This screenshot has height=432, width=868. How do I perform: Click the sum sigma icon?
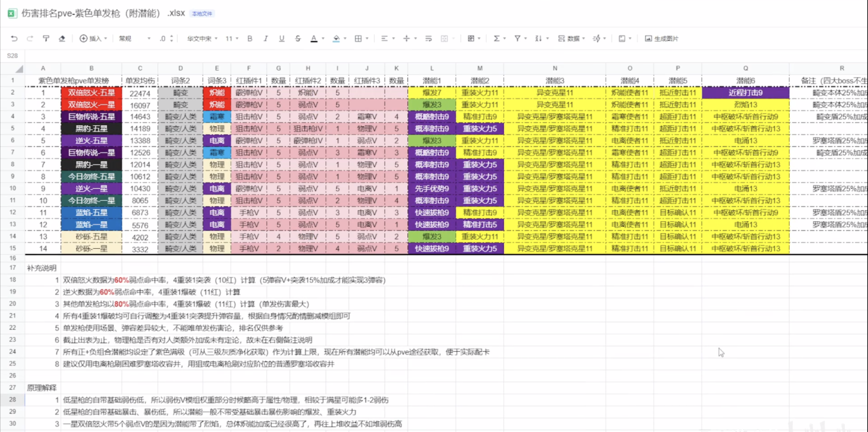[496, 39]
